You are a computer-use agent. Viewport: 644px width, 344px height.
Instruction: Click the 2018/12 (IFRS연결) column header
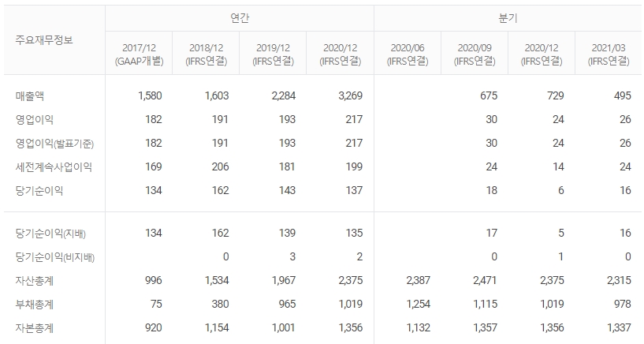point(206,54)
